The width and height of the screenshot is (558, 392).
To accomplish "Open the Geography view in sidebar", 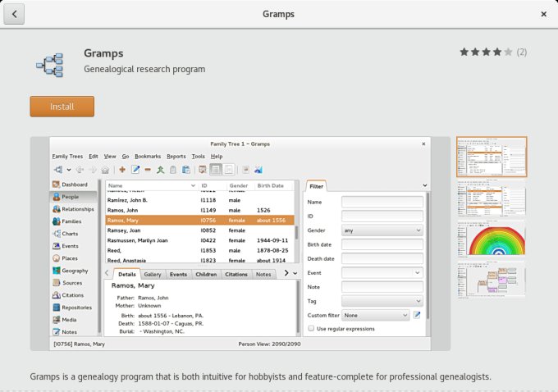I will [x=74, y=270].
